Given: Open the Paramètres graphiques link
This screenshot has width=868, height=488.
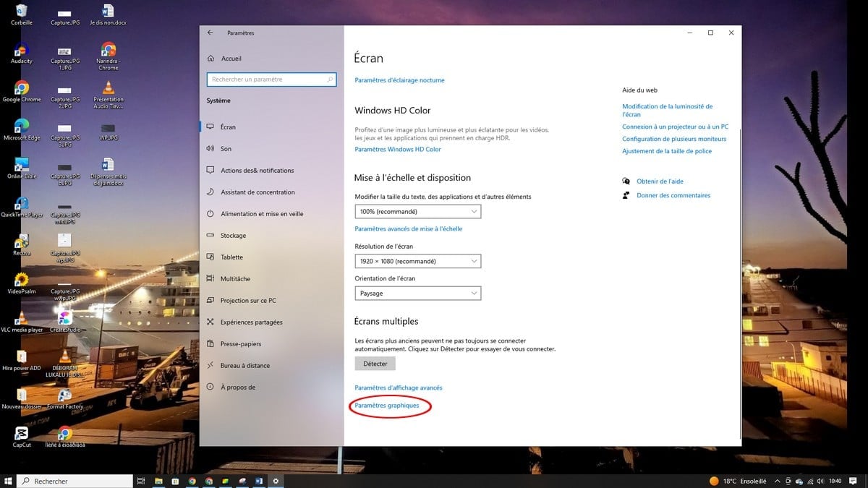Looking at the screenshot, I should (x=387, y=406).
